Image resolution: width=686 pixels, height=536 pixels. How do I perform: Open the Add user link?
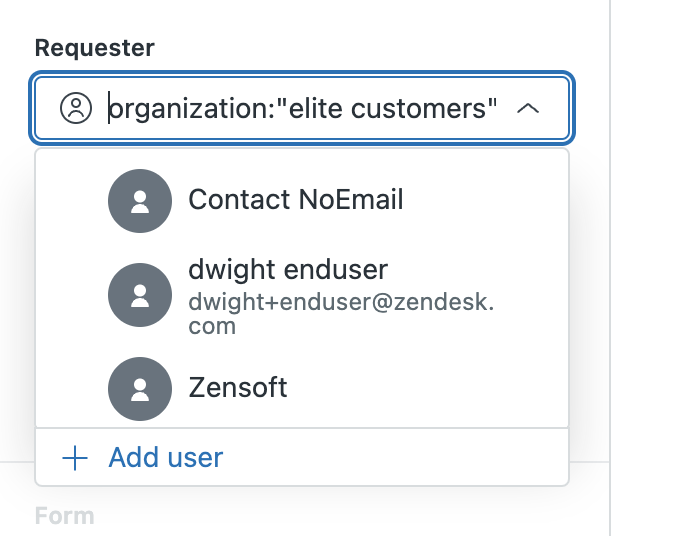(x=166, y=458)
